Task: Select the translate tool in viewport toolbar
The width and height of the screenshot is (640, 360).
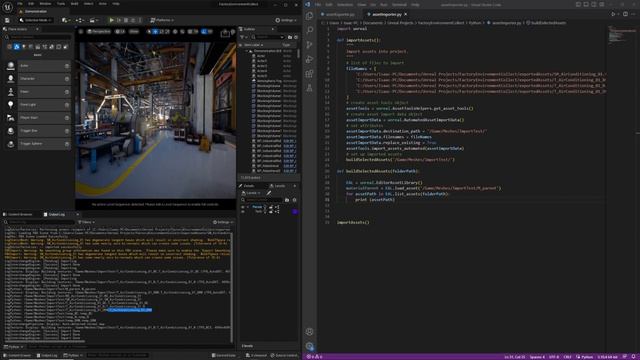Action: coord(155,31)
